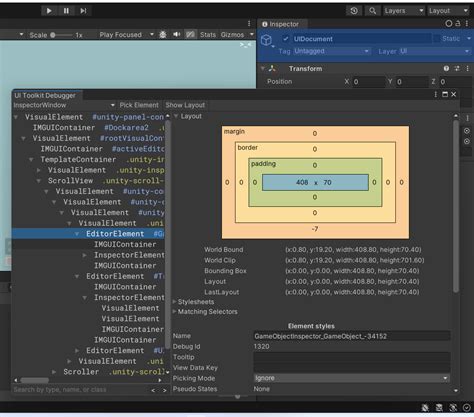474x417 pixels.
Task: Toggle the Static checkbox
Action: point(436,39)
